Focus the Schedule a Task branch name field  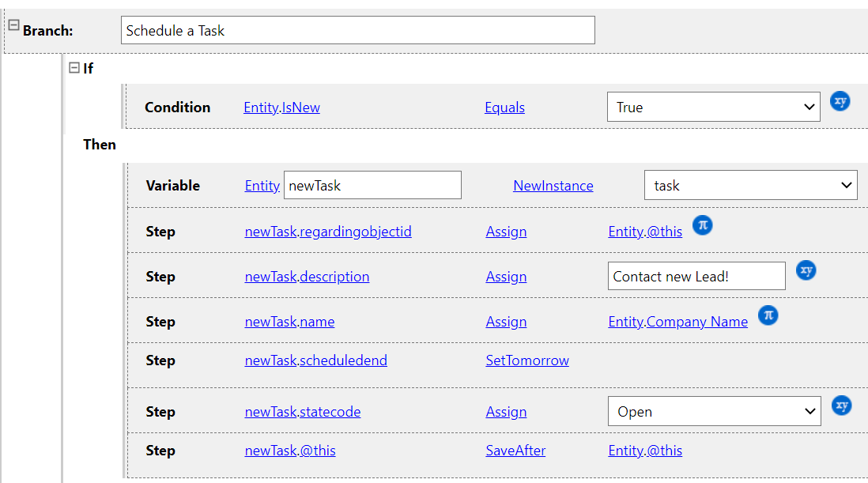357,31
